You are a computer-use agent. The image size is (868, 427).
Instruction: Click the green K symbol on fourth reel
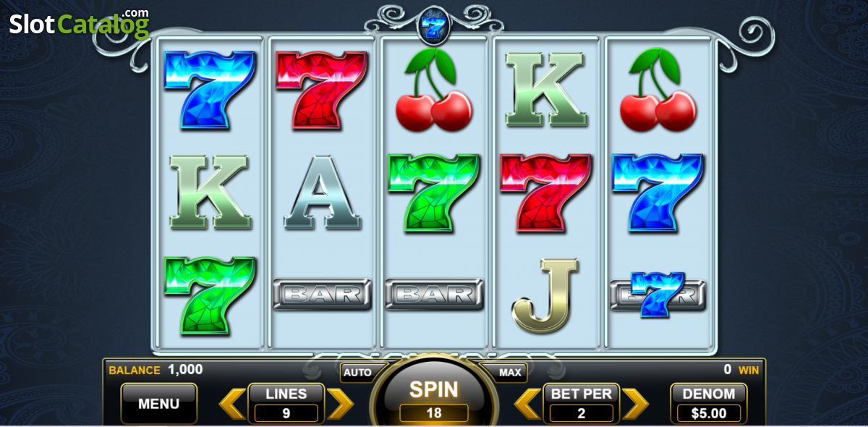[x=546, y=89]
